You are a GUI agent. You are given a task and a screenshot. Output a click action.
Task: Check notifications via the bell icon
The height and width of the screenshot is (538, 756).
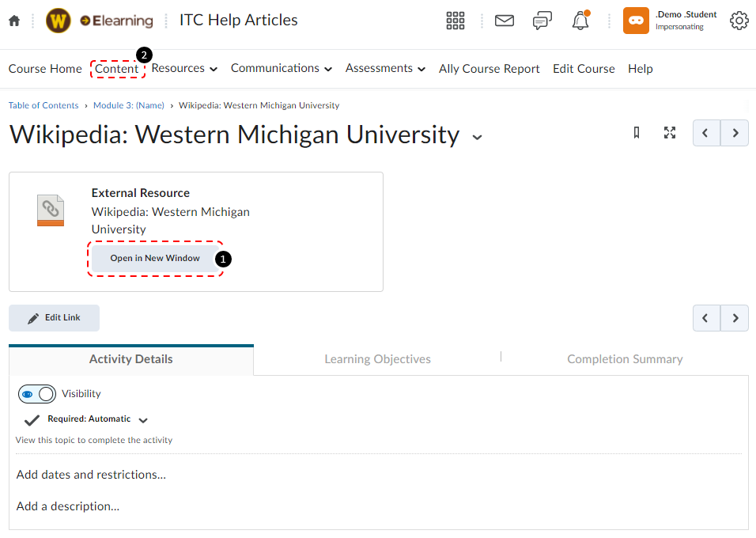[x=580, y=21]
